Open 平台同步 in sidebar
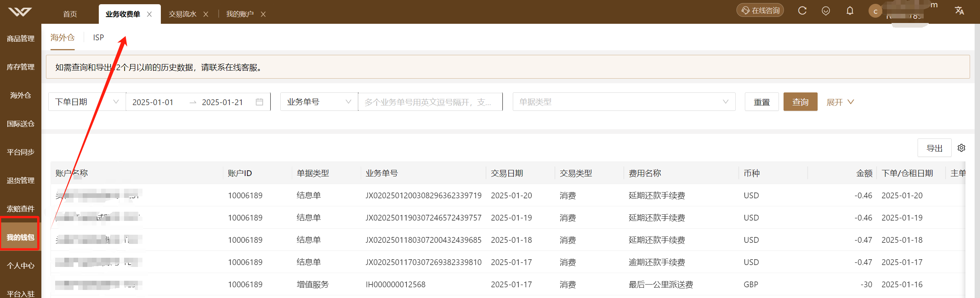Viewport: 980px width, 298px height. [21, 152]
